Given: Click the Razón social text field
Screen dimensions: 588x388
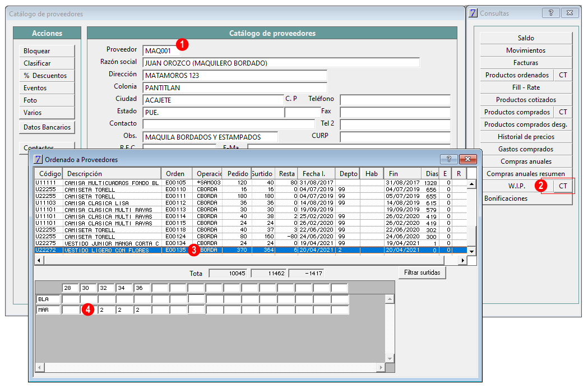Looking at the screenshot, I should 281,63.
